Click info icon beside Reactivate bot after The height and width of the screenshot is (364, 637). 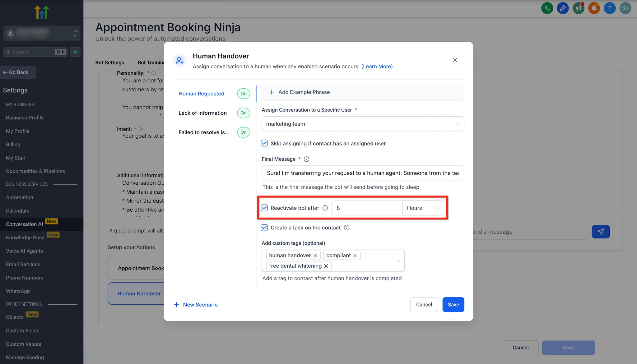tap(325, 208)
